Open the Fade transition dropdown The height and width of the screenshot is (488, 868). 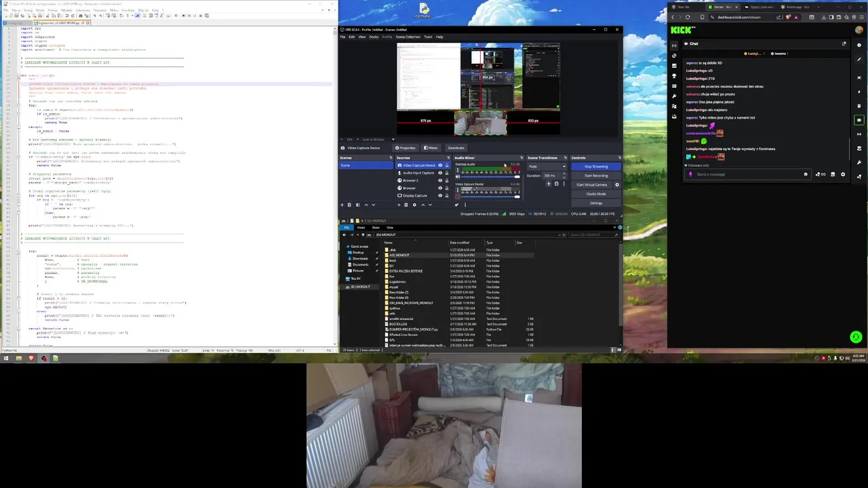coord(547,166)
